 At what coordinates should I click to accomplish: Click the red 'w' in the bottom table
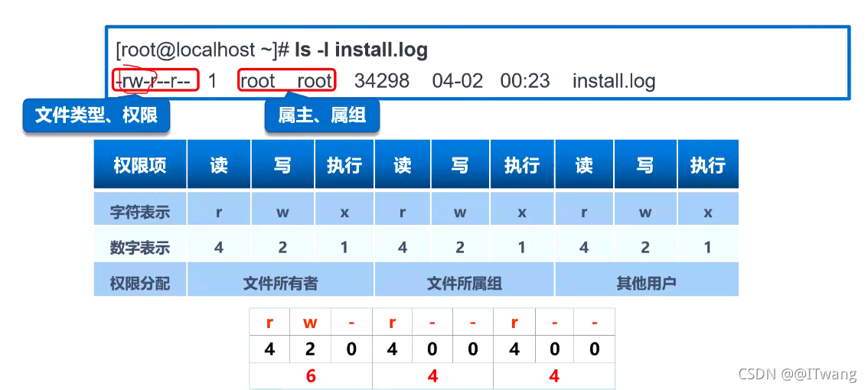[x=311, y=322]
